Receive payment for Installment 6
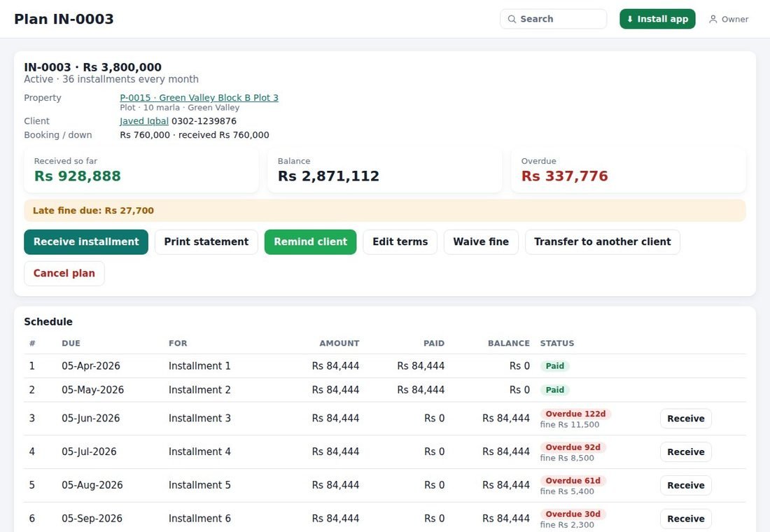Image resolution: width=770 pixels, height=532 pixels. 685,519
